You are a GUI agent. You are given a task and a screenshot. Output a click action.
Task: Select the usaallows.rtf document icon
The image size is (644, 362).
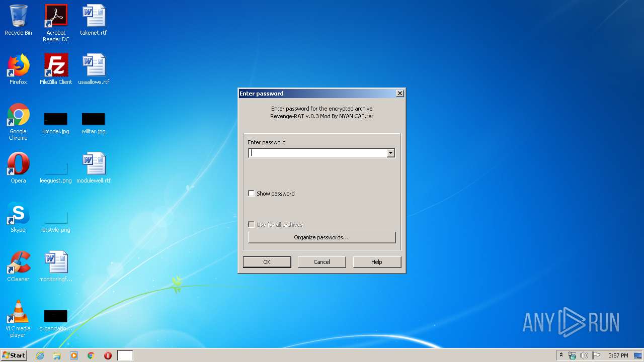[x=94, y=69]
